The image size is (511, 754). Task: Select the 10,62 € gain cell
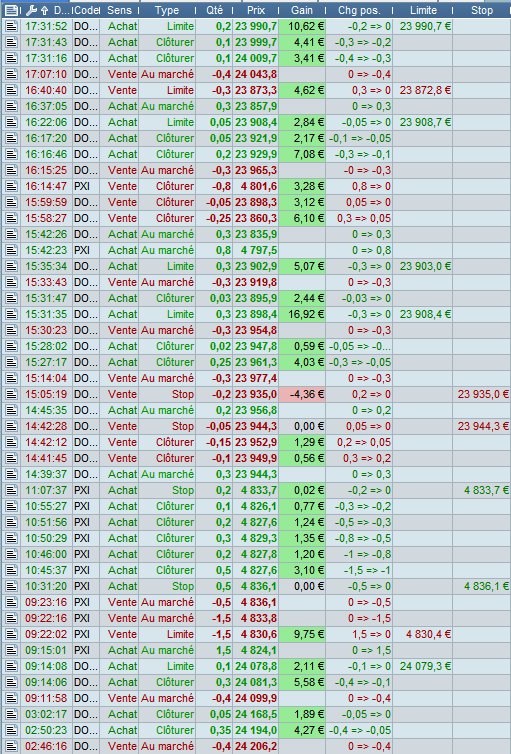[302, 26]
